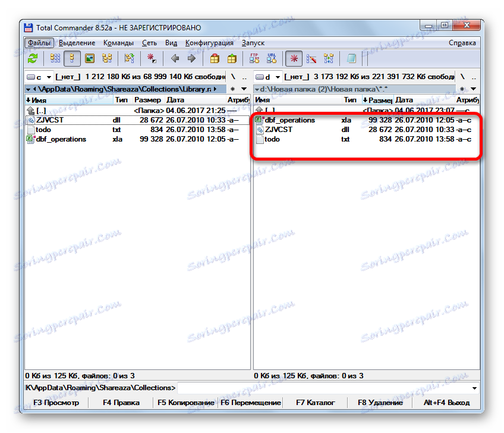Sort right panel by Дата column
Viewport: 504px width, 433px height.
[424, 100]
